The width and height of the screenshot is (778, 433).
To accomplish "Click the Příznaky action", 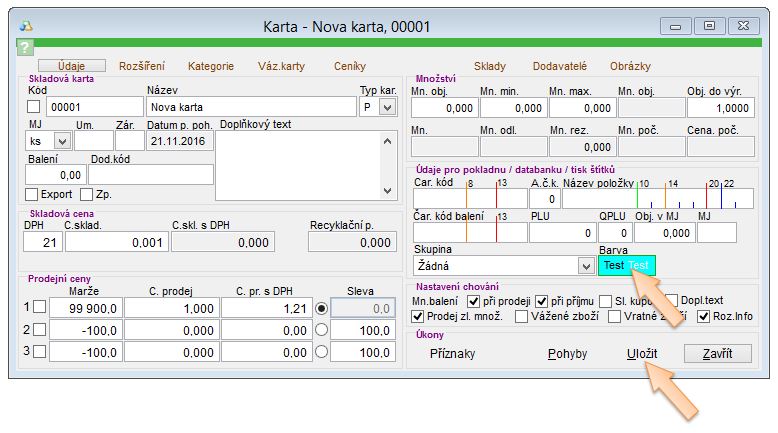I will (x=452, y=354).
